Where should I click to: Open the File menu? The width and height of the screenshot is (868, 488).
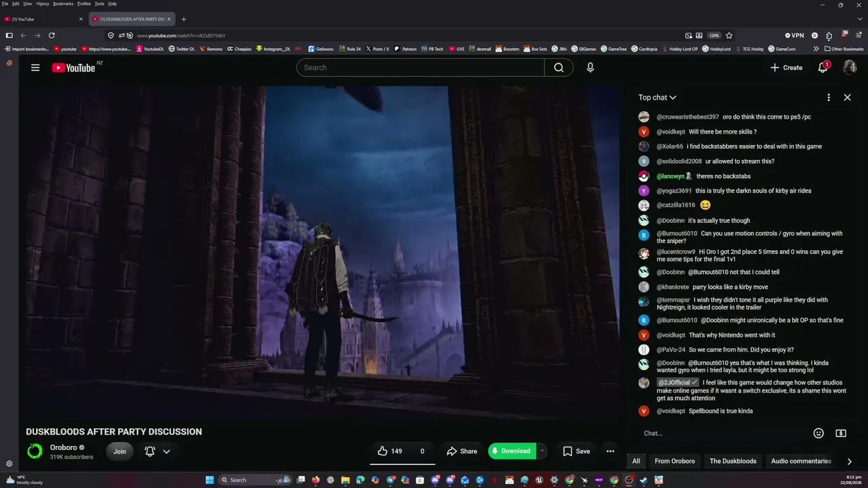tap(5, 3)
